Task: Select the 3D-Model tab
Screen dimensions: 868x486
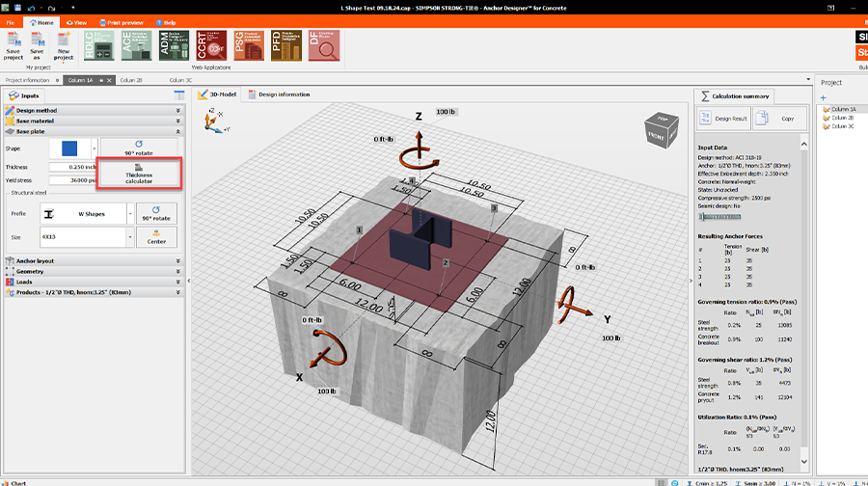Action: click(217, 94)
